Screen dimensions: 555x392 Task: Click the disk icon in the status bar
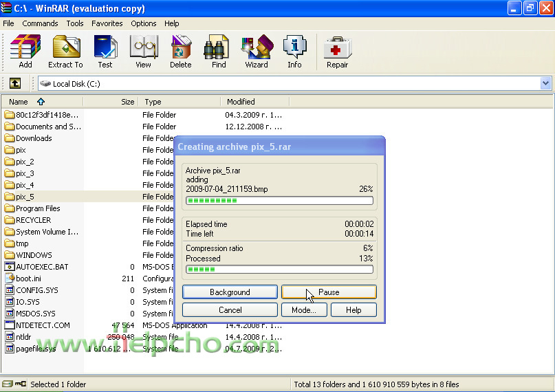(x=7, y=384)
